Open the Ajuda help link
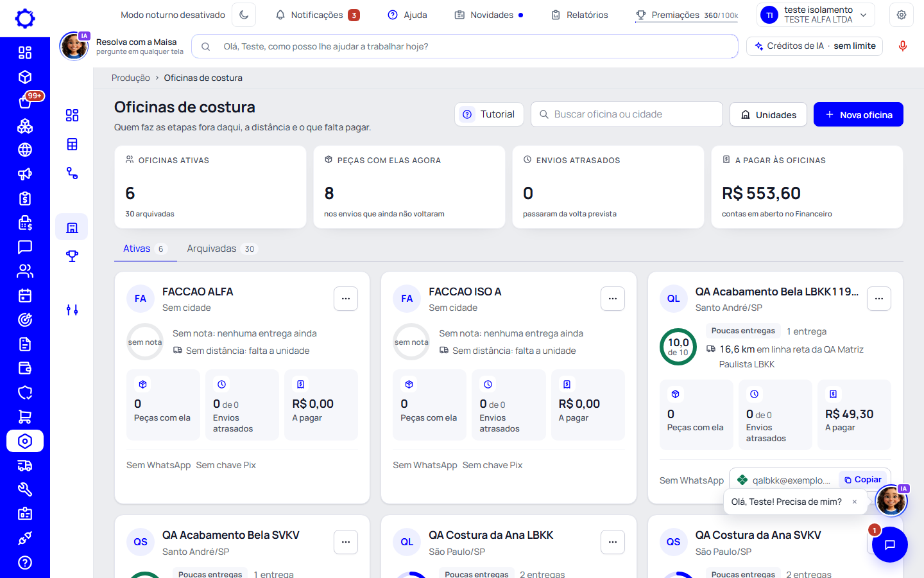Viewport: 924px width, 578px height. click(407, 15)
